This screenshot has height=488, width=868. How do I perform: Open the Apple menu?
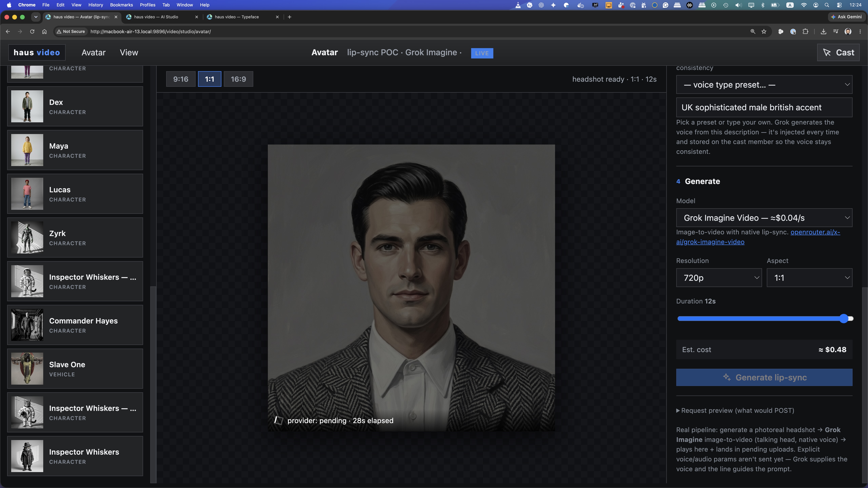click(x=9, y=5)
